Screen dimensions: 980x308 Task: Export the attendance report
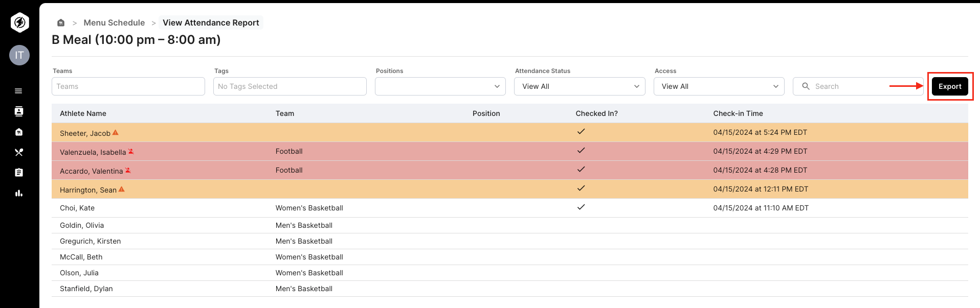coord(950,86)
